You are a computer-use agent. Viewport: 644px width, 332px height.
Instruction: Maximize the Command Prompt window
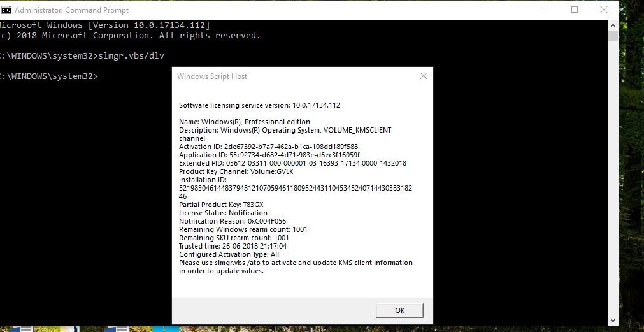point(575,10)
